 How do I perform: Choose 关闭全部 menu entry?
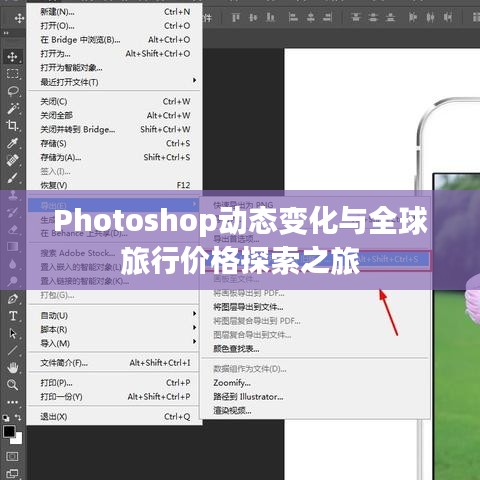114,115
